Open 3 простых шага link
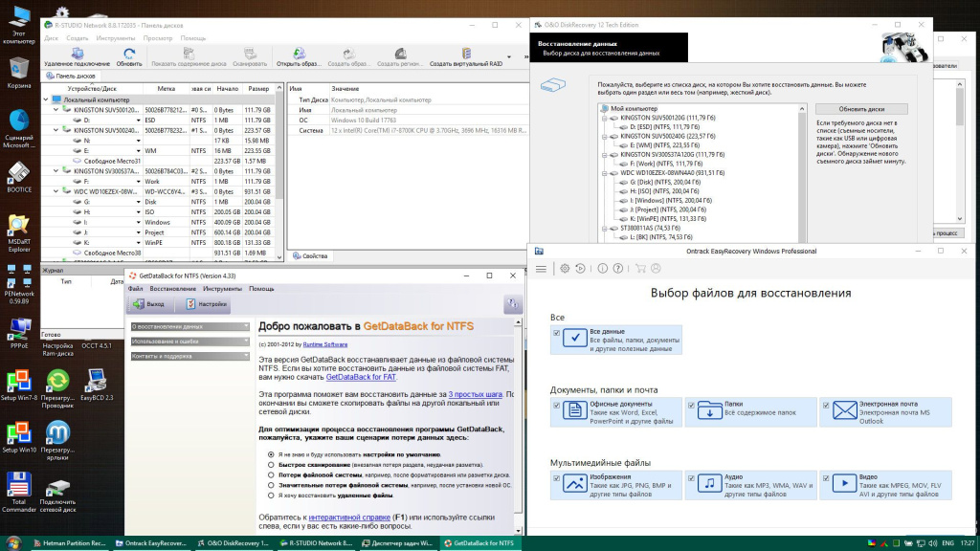Screen dimensions: 980x551 (x=475, y=395)
